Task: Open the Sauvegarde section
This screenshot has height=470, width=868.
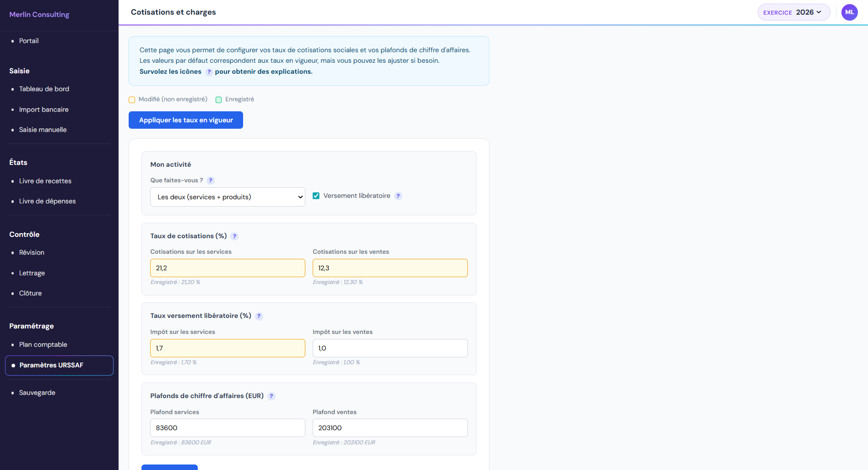Action: click(37, 393)
